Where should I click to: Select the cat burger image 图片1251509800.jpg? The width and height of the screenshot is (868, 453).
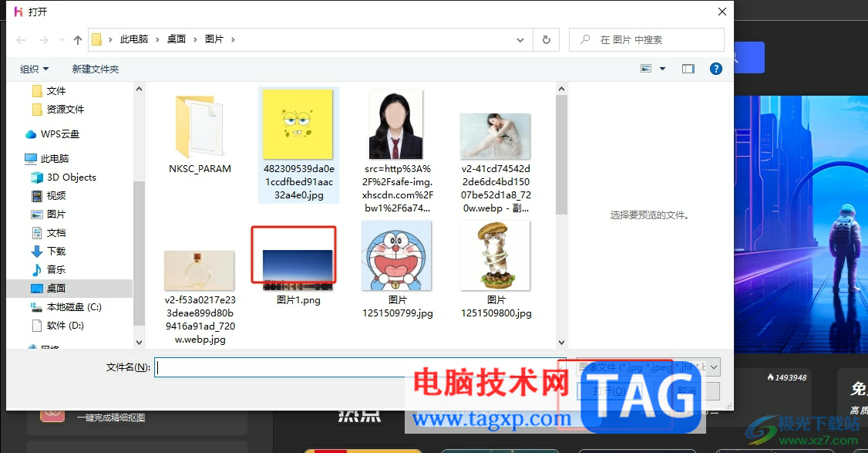[x=496, y=269]
